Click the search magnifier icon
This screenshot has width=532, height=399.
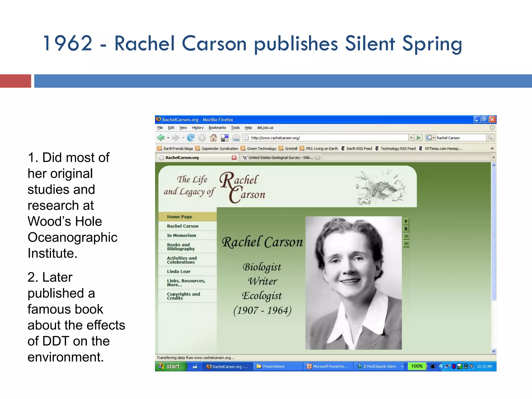490,138
